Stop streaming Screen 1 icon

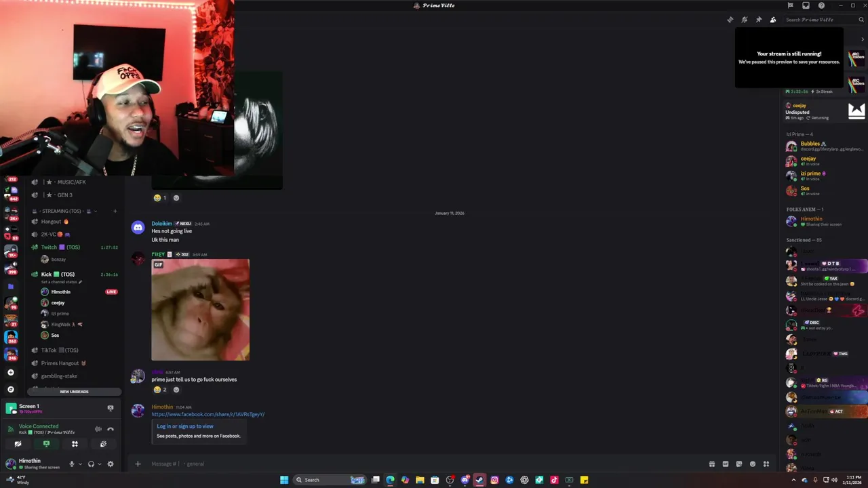(111, 408)
